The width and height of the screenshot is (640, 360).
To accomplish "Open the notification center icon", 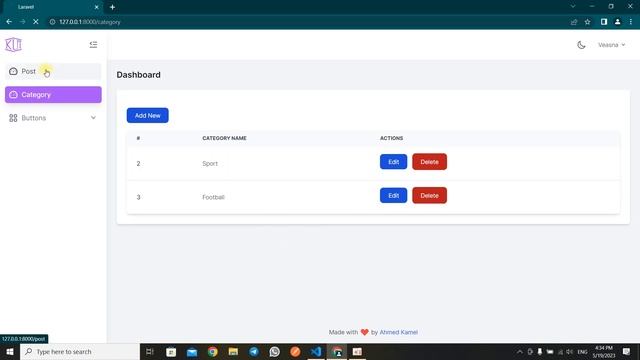I will tap(627, 352).
